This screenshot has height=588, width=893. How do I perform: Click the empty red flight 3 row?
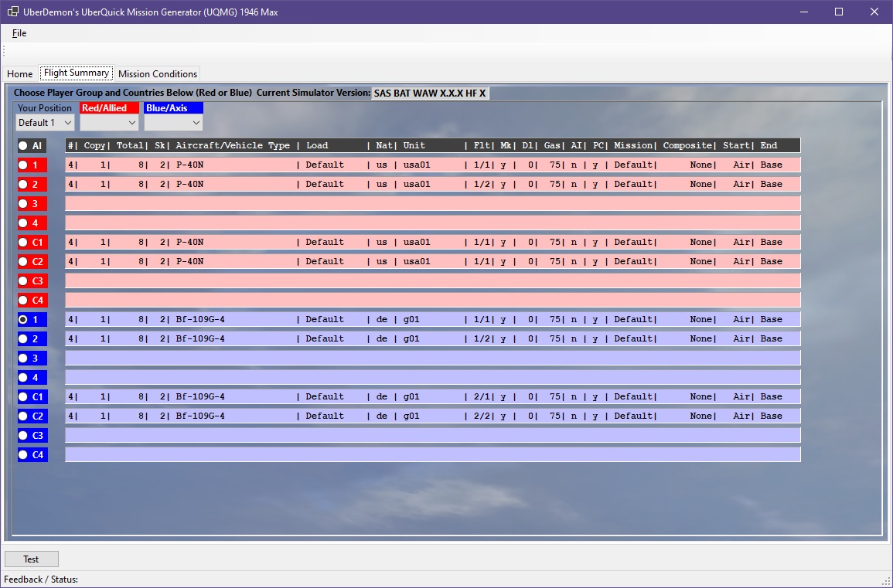(x=433, y=204)
